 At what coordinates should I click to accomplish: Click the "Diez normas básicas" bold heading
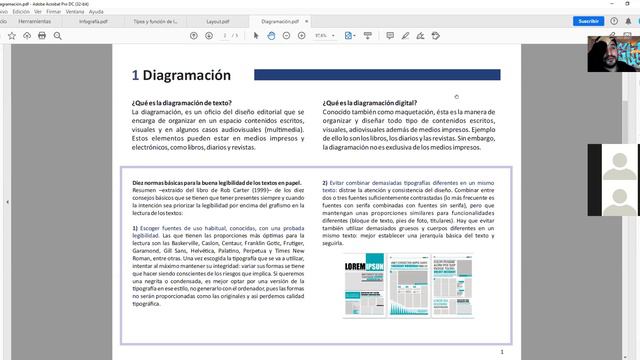click(217, 183)
